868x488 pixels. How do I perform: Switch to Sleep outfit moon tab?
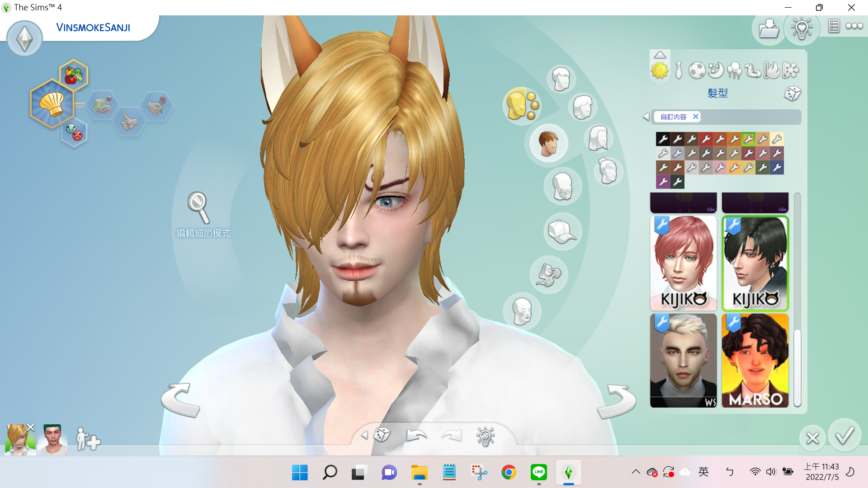click(x=716, y=70)
